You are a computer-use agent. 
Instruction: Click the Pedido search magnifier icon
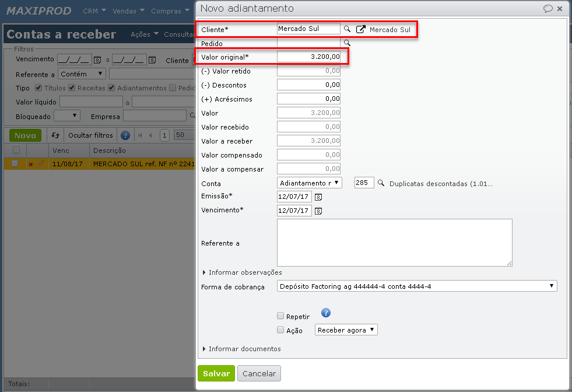(347, 43)
